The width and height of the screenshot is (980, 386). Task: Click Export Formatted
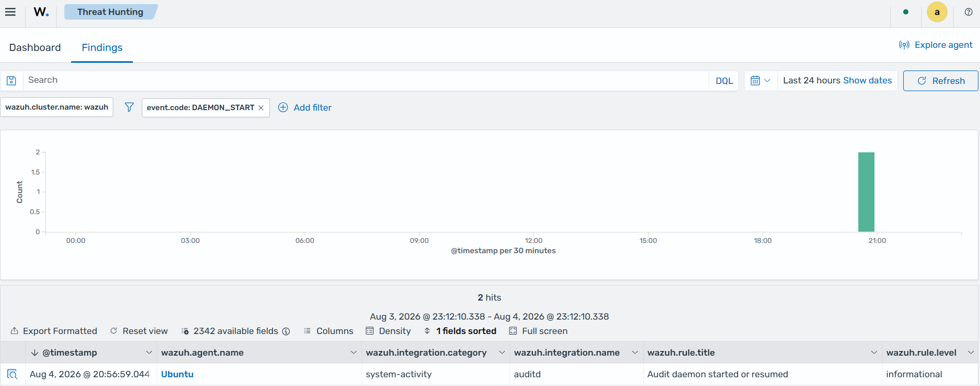(54, 331)
